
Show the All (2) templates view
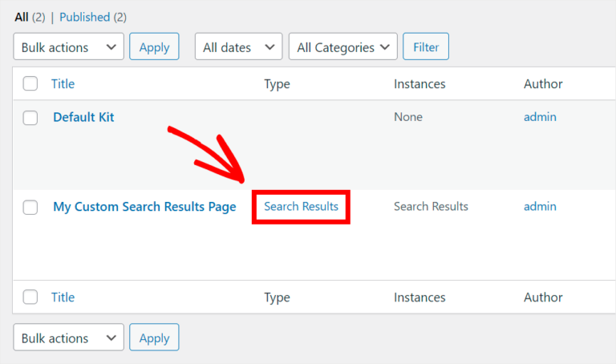tap(22, 17)
